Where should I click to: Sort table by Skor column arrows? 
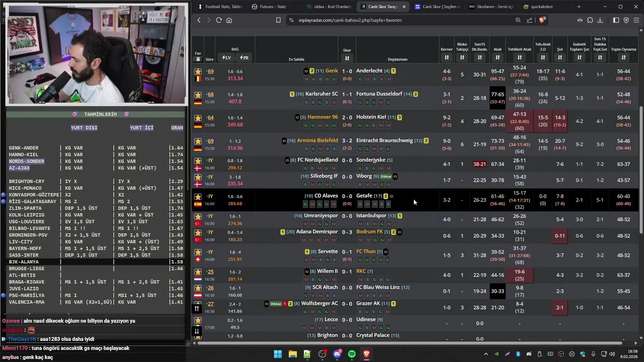click(x=347, y=58)
